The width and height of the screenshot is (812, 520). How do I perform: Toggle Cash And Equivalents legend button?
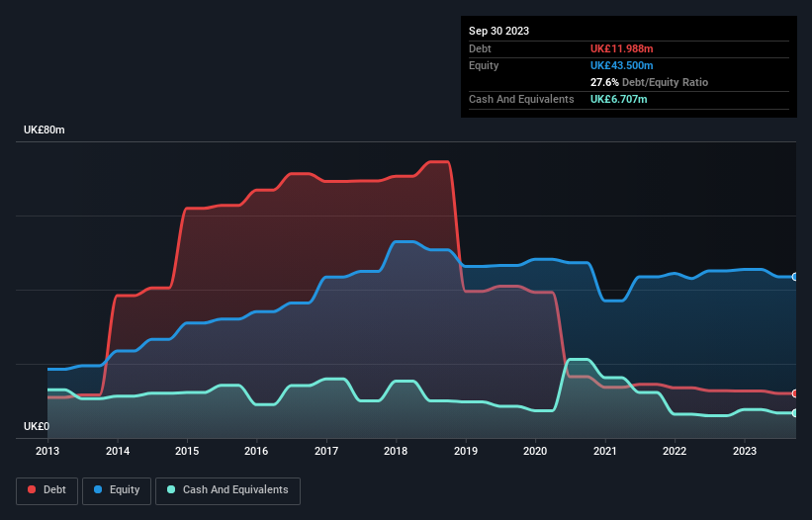[x=227, y=490]
